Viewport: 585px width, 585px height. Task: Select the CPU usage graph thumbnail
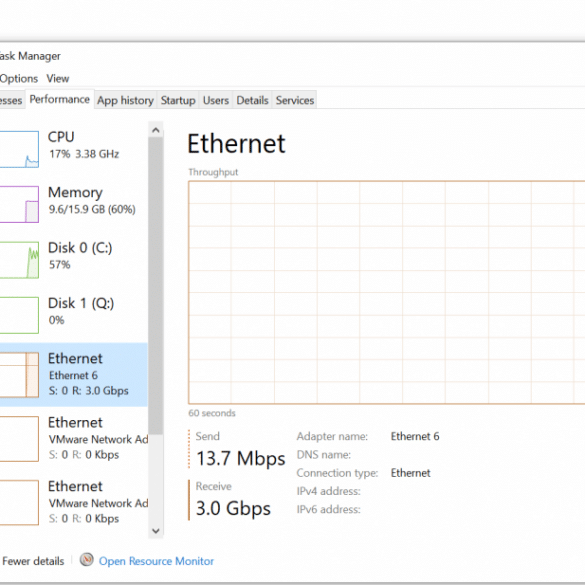click(19, 149)
